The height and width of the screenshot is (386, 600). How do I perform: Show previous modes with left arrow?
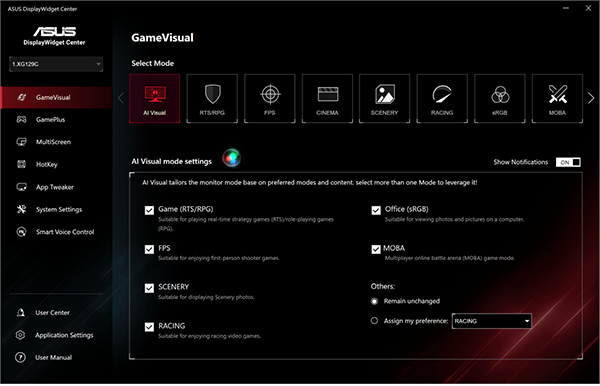point(121,98)
